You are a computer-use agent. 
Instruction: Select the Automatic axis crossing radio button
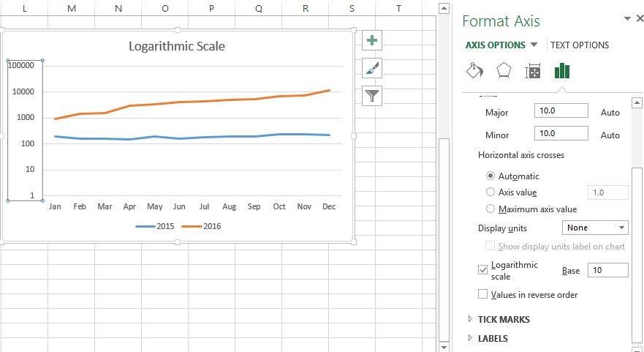point(490,176)
